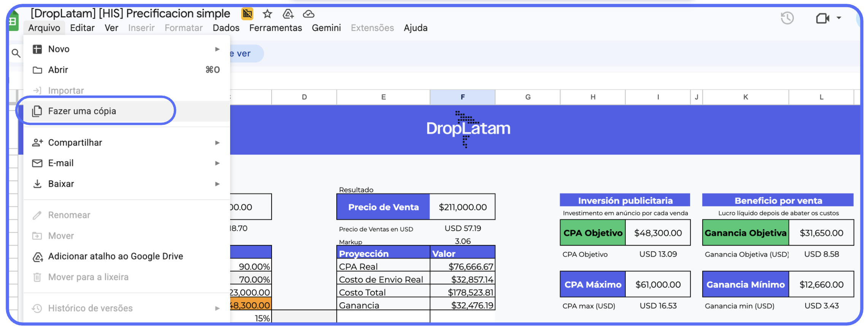Image resolution: width=868 pixels, height=329 pixels.
Task: Choose Abrir from the file menu
Action: pos(58,70)
